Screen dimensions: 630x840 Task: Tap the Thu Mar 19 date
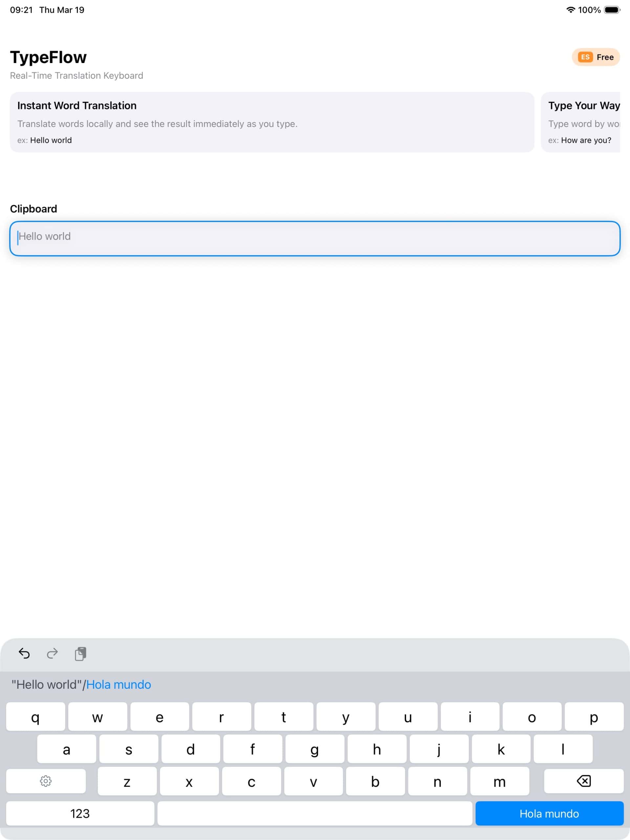62,10
